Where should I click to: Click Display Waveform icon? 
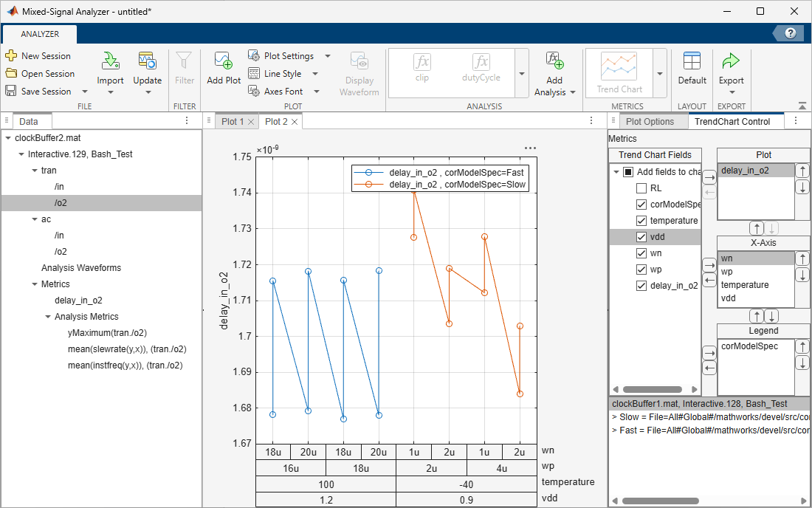(359, 61)
